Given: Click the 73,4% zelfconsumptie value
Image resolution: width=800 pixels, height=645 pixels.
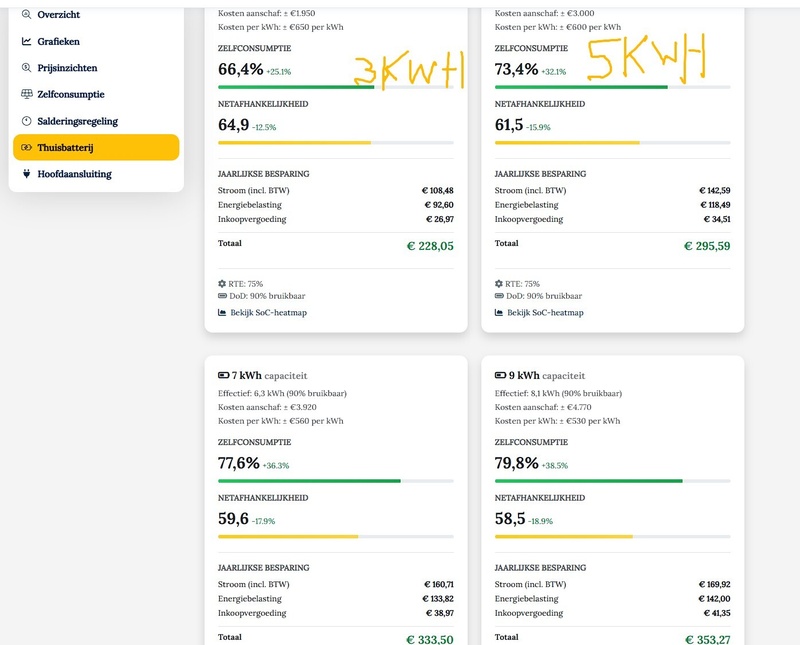Looking at the screenshot, I should click(x=516, y=69).
